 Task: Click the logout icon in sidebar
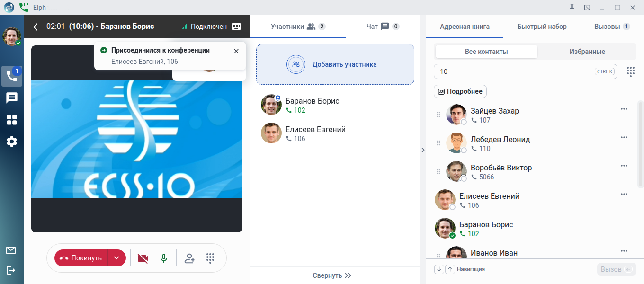point(11,270)
